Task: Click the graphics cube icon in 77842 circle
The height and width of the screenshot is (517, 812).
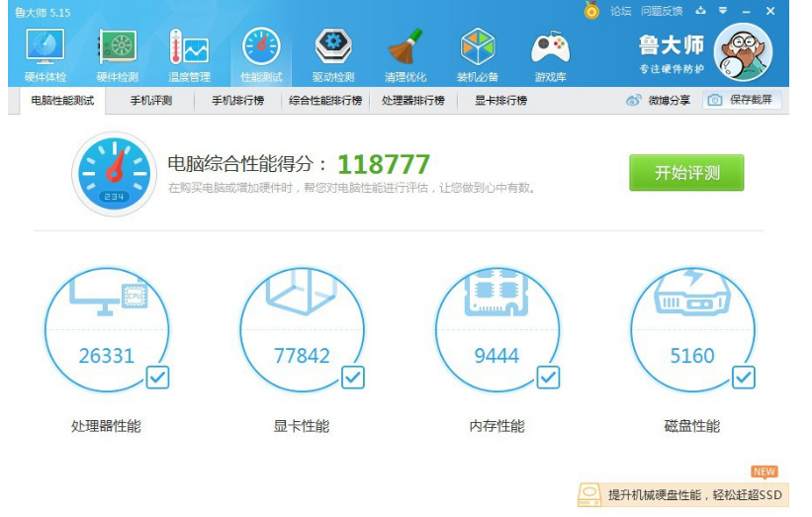Action: [x=302, y=291]
